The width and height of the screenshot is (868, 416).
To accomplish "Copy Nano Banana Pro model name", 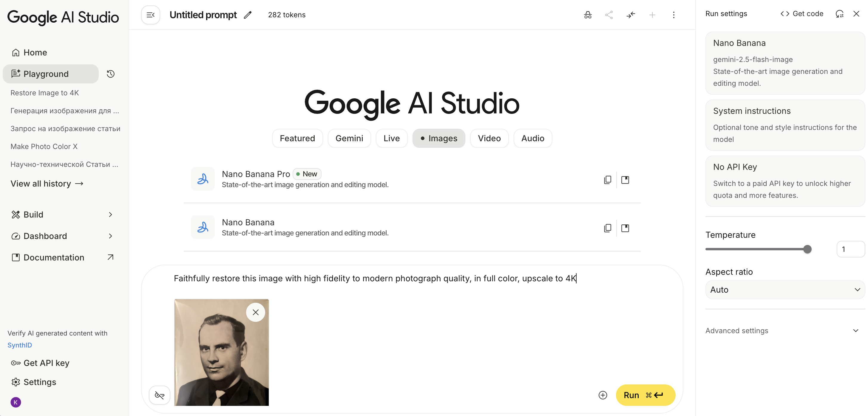I will tap(607, 180).
